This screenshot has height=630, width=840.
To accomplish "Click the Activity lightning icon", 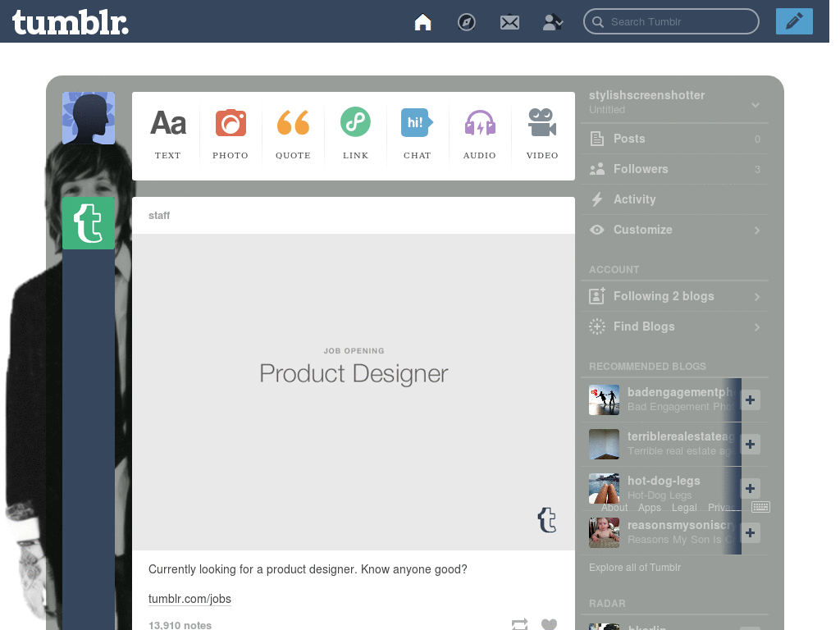I will tap(597, 199).
